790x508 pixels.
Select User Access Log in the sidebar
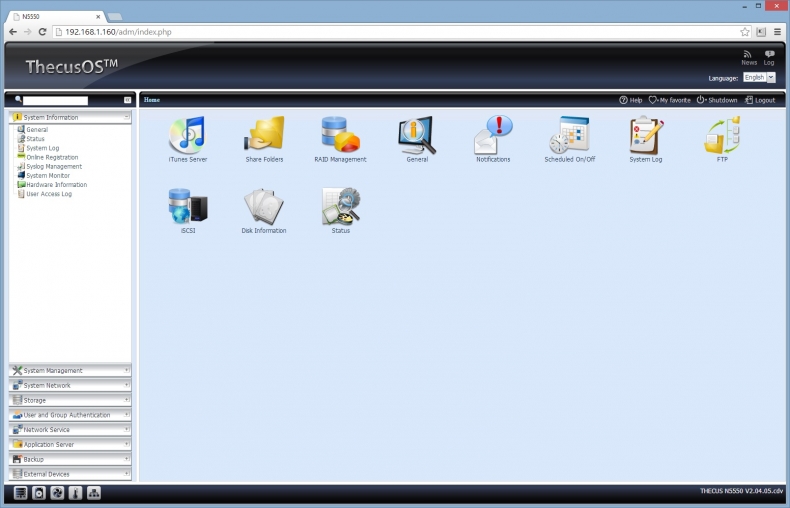pyautogui.click(x=49, y=194)
